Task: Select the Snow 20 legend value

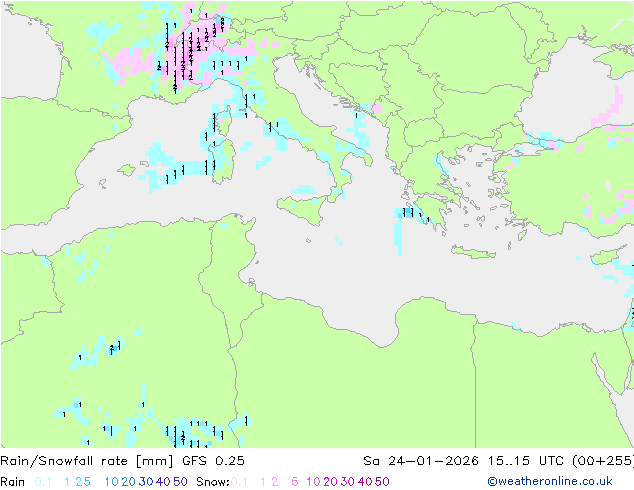Action: (x=330, y=482)
